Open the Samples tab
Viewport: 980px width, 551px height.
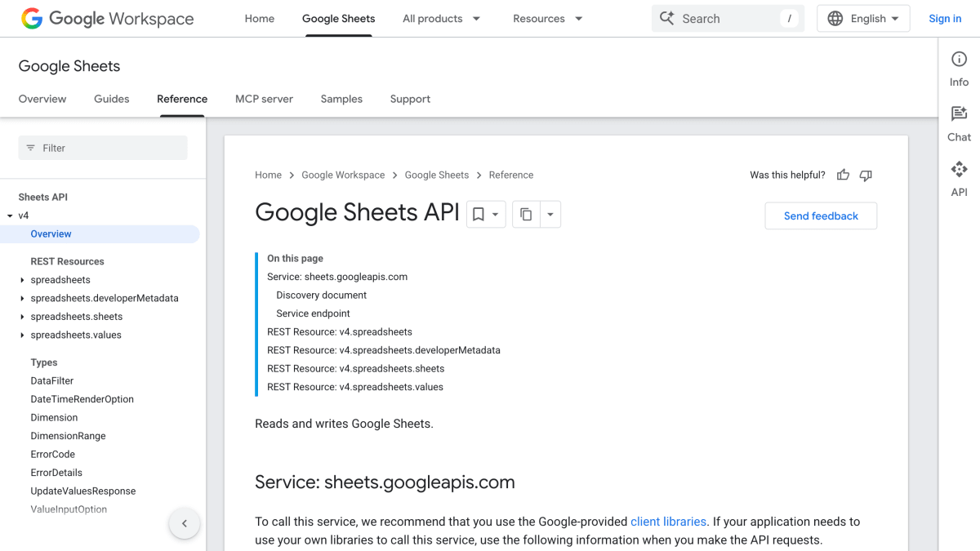341,99
